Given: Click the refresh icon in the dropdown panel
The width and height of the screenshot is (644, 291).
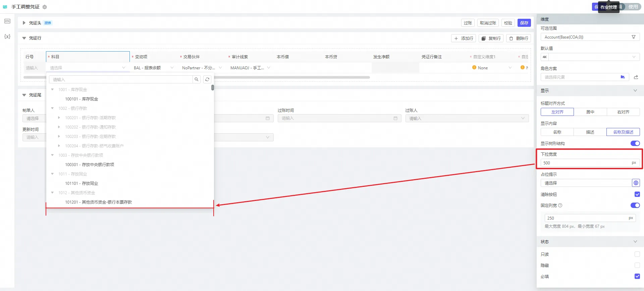Looking at the screenshot, I should click(x=207, y=79).
